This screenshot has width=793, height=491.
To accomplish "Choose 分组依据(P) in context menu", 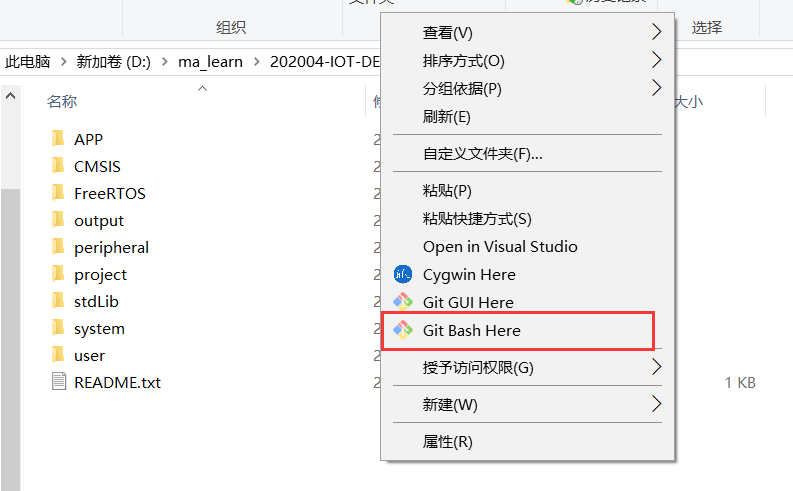I will tap(527, 88).
